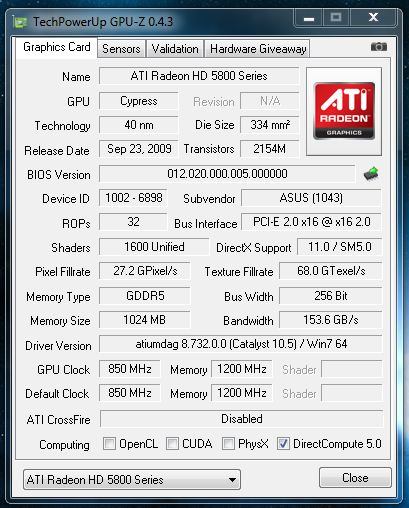Expand the ATI Radeon HD 5800 Series dropdown

(x=132, y=479)
